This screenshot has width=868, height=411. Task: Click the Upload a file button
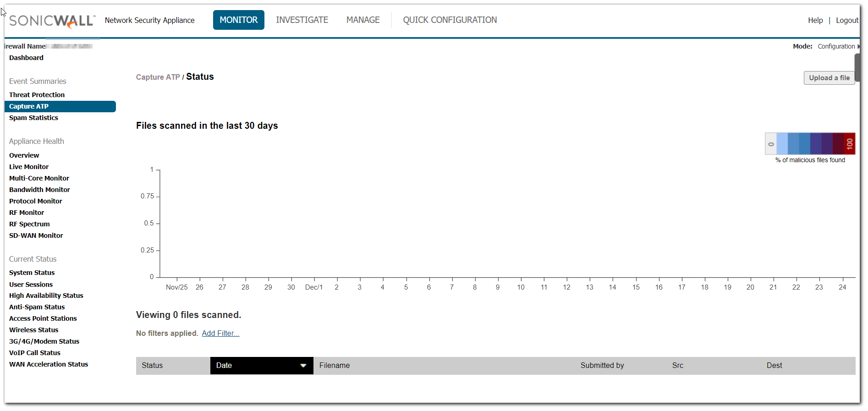[x=829, y=78]
